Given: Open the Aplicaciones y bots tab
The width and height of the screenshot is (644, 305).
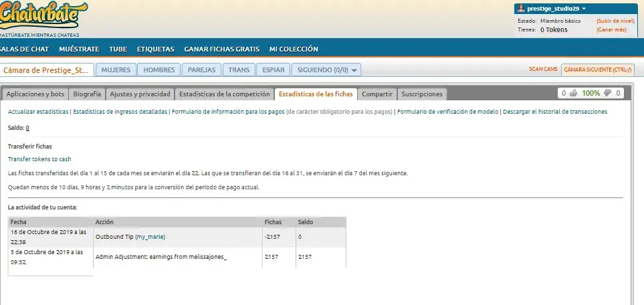Looking at the screenshot, I should 35,94.
